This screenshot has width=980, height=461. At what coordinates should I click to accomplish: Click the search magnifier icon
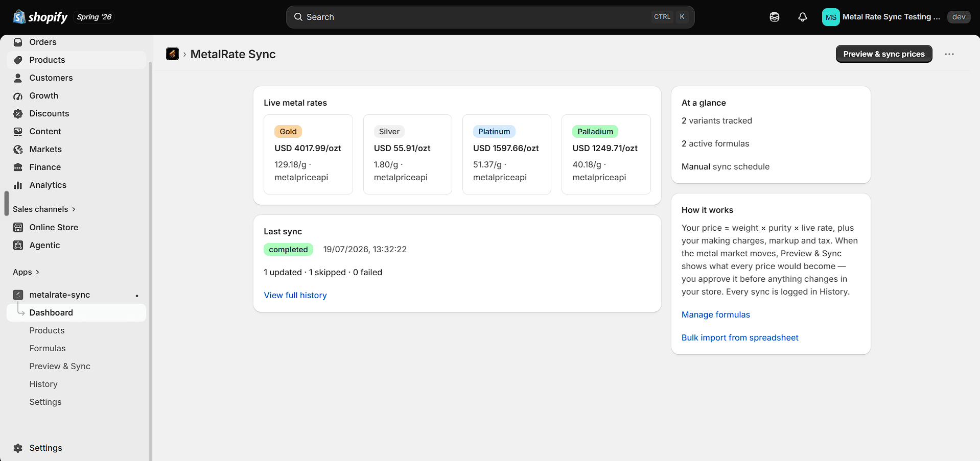click(298, 17)
